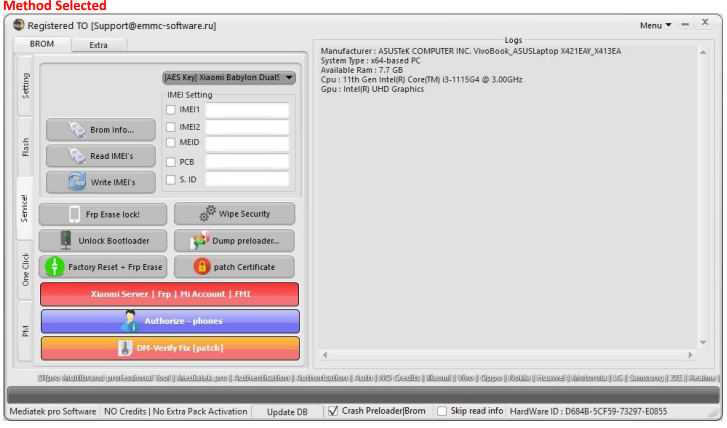Click the wrench icon on DM-Verify Fix

click(x=125, y=348)
